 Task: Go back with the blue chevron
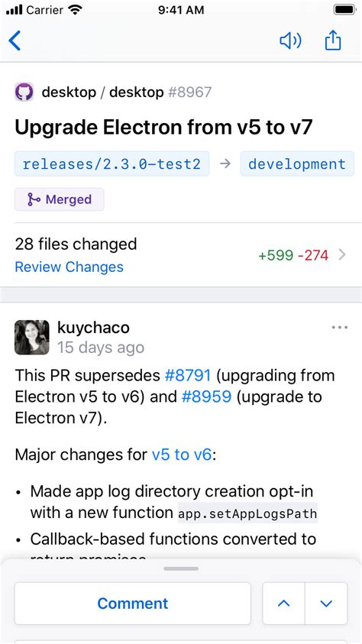(x=15, y=41)
